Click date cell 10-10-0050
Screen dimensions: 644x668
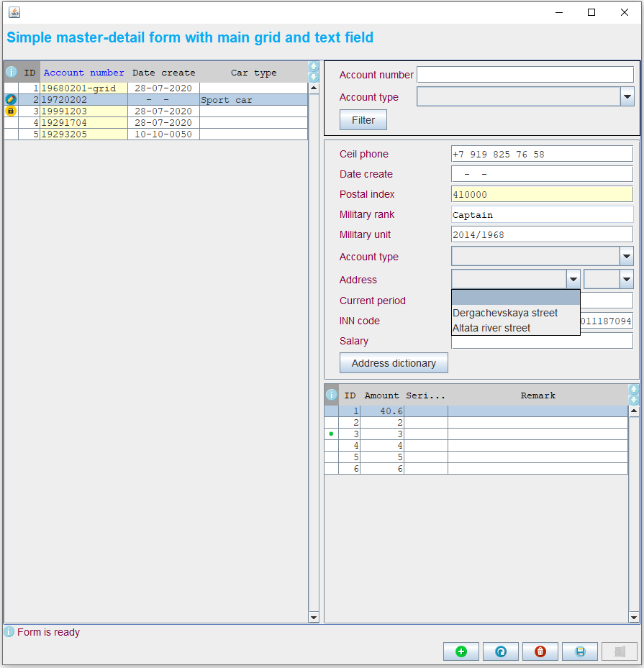point(163,134)
